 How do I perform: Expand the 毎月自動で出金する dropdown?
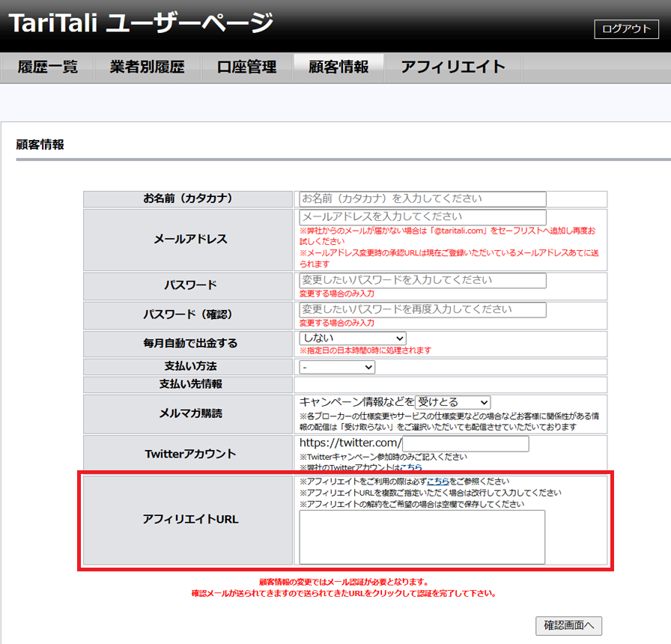353,338
